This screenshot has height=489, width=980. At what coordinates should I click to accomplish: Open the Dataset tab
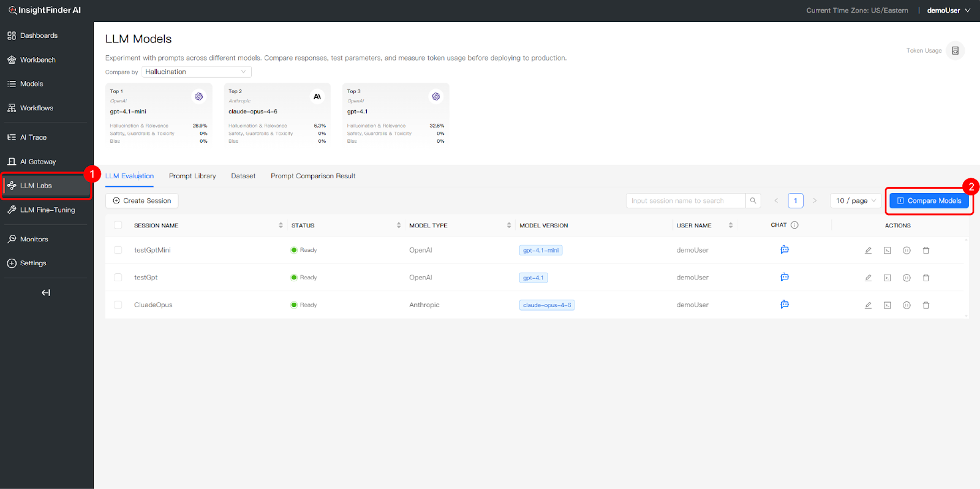[x=243, y=176]
